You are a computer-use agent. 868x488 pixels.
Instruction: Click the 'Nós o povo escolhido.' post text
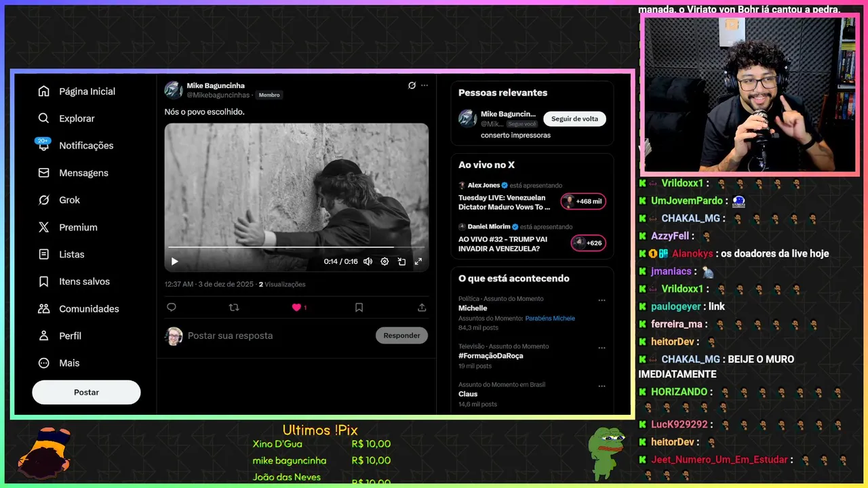click(204, 112)
